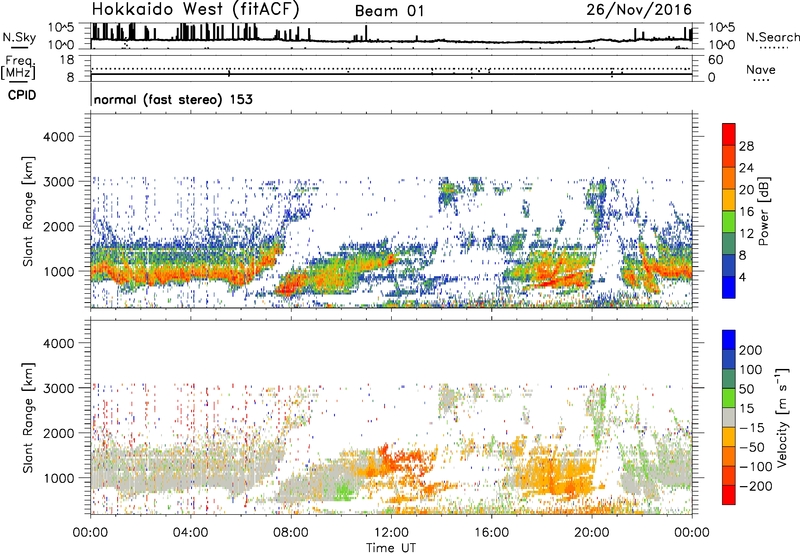Image resolution: width=800 pixels, height=554 pixels.
Task: Click the "3000" tick of velocity panel
Action: point(58,388)
